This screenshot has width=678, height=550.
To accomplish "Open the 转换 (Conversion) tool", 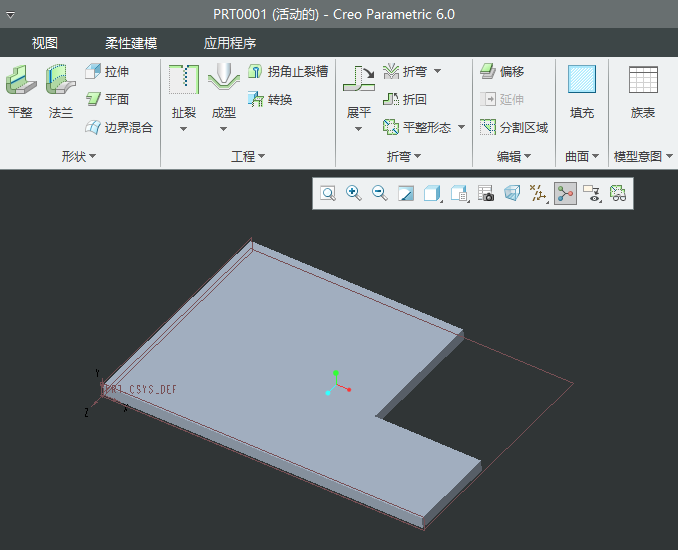I will tap(270, 99).
